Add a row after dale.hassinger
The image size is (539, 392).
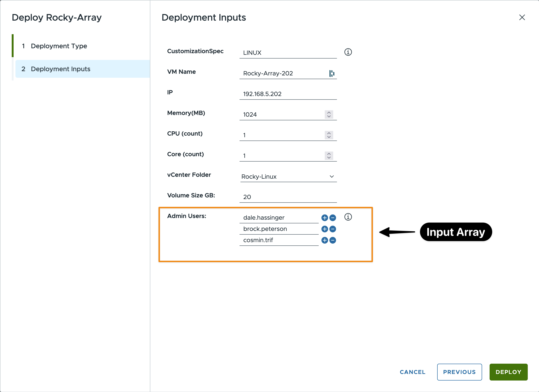[324, 218]
